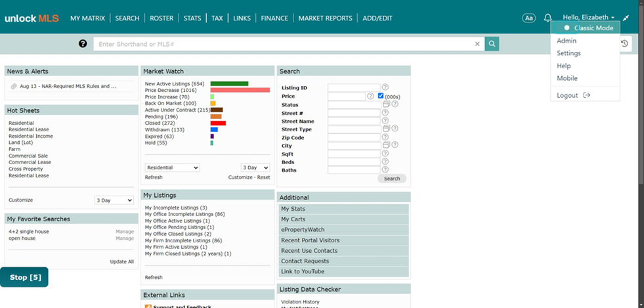The height and width of the screenshot is (308, 644).
Task: Click Manage for 4+2 single house
Action: coord(125,232)
